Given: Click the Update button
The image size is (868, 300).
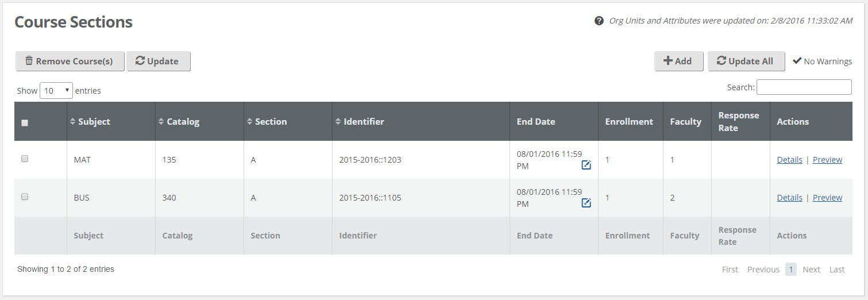Looking at the screenshot, I should coord(159,61).
